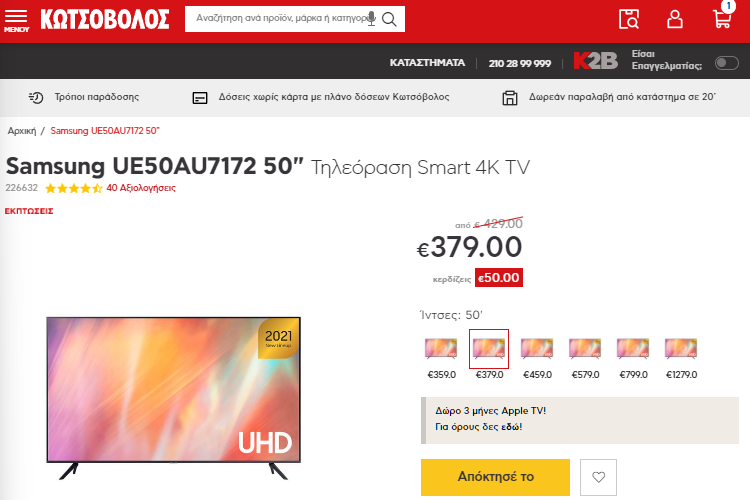Click the magnifying glass search icon
The height and width of the screenshot is (500, 750).
(x=389, y=19)
